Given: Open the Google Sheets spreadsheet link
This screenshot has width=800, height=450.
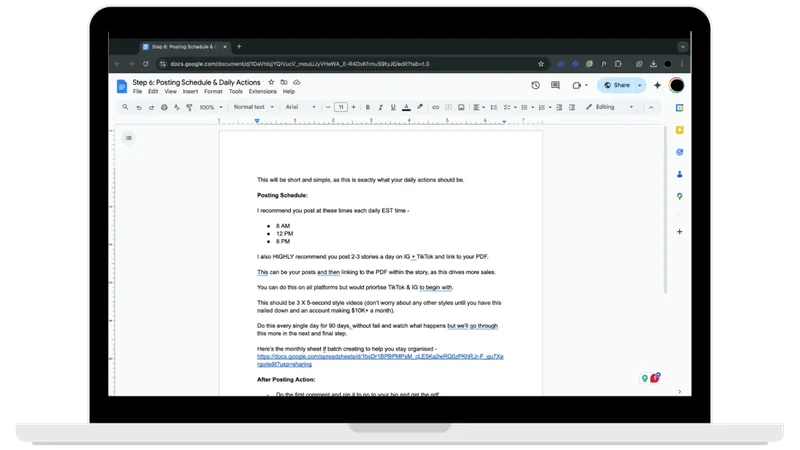Looking at the screenshot, I should tap(380, 360).
